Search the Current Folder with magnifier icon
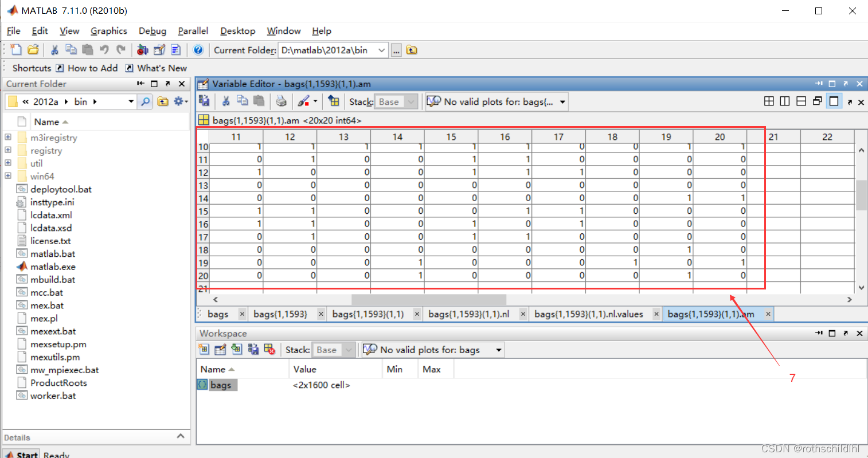 (146, 101)
